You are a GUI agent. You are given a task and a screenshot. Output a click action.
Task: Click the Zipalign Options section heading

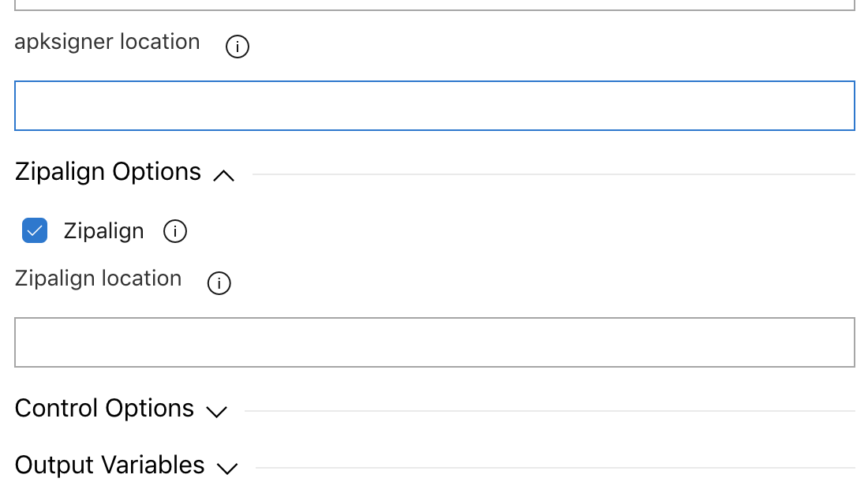click(108, 172)
